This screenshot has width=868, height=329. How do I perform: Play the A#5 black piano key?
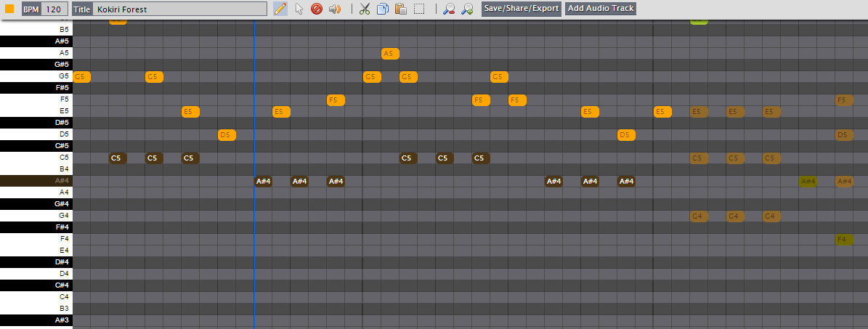(x=36, y=41)
